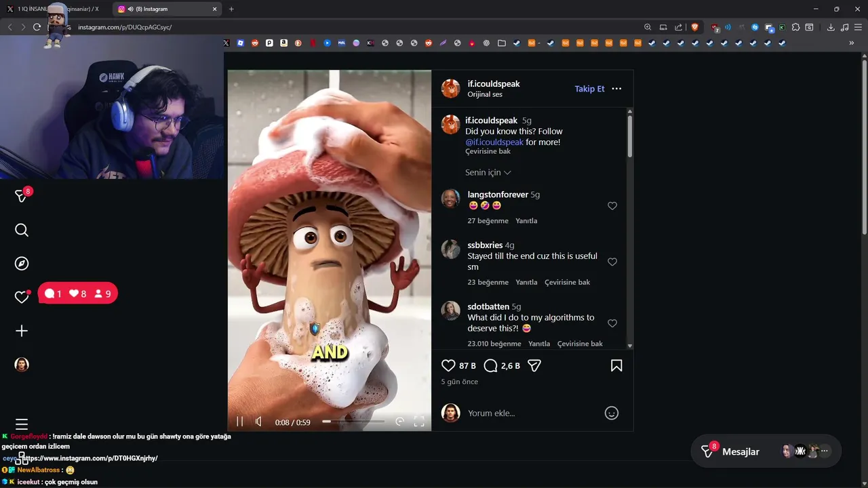Save the post with the bookmark icon
This screenshot has height=488, width=868.
pyautogui.click(x=616, y=366)
